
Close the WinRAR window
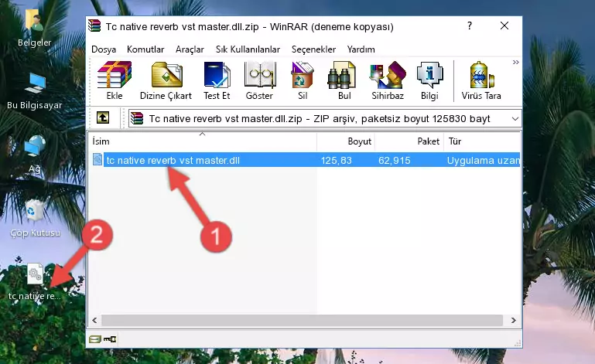pos(504,26)
